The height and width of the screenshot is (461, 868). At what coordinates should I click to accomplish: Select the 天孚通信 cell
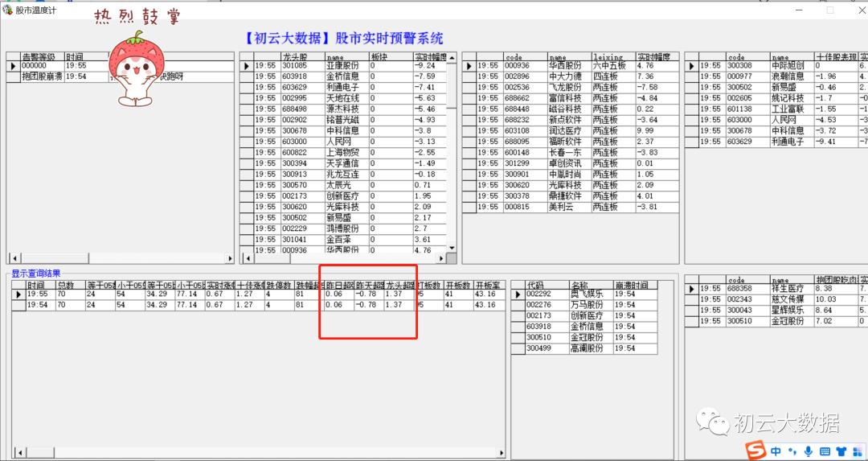[347, 163]
